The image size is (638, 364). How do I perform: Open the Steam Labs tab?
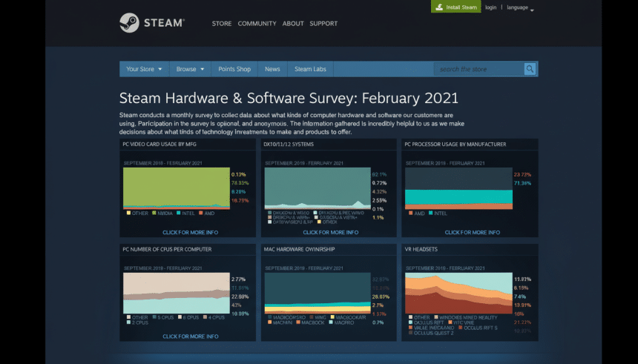coord(310,69)
